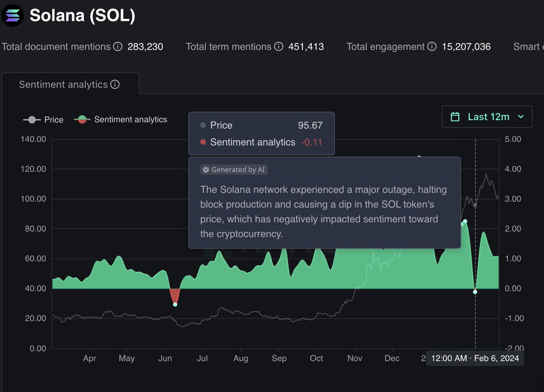544x392 pixels.
Task: Click the Dec label on x-axis
Action: point(392,358)
